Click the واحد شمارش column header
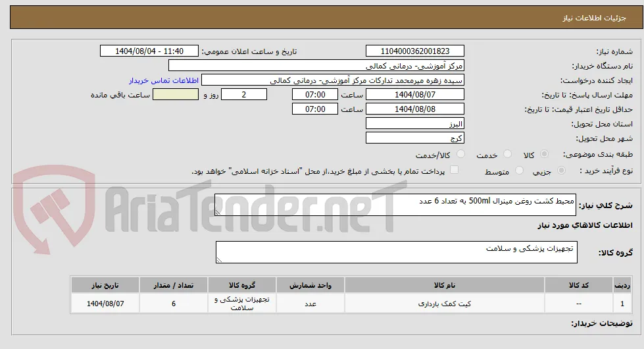Viewport: 644px width, 349px height. [x=310, y=285]
